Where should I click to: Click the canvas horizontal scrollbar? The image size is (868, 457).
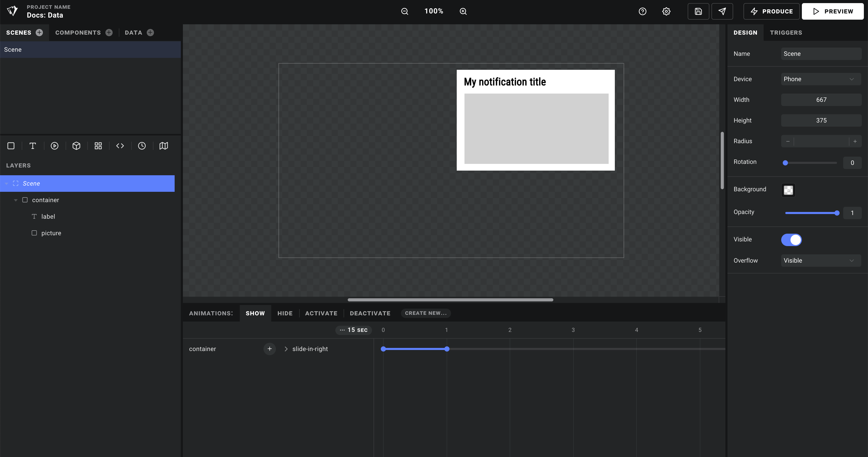450,300
